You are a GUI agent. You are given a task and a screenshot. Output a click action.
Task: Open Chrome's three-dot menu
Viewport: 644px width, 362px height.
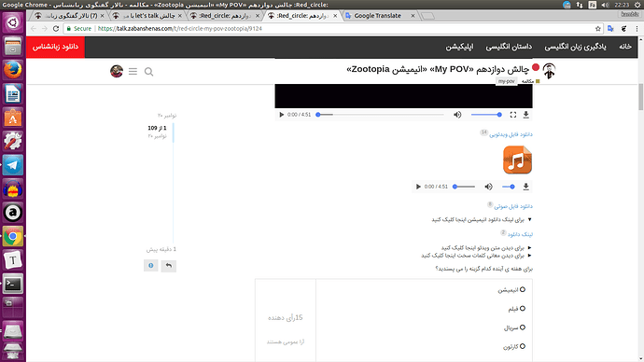point(637,29)
